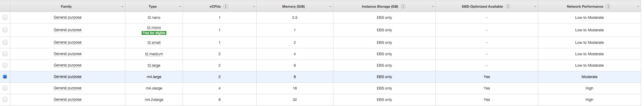Expand the vCPUs column dropdown arrow
This screenshot has width=644, height=106.
[254, 7]
